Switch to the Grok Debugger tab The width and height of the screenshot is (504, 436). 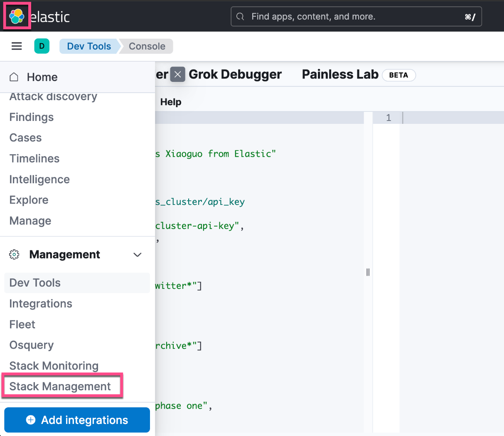[235, 74]
